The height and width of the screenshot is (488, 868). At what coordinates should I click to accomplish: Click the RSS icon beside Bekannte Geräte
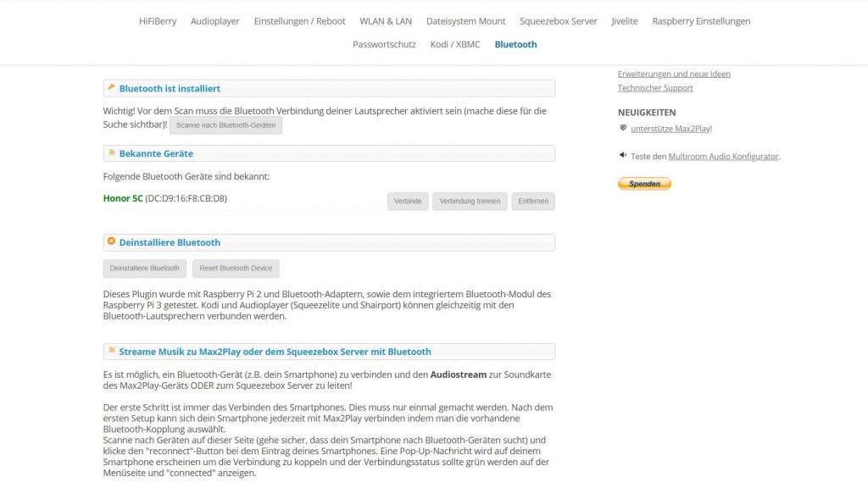click(111, 152)
